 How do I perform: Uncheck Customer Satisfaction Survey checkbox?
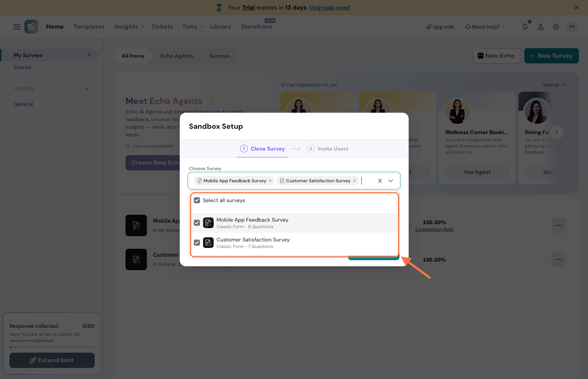pos(197,243)
